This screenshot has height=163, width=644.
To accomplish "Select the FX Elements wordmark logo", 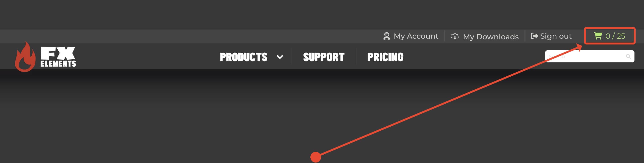I will point(58,56).
